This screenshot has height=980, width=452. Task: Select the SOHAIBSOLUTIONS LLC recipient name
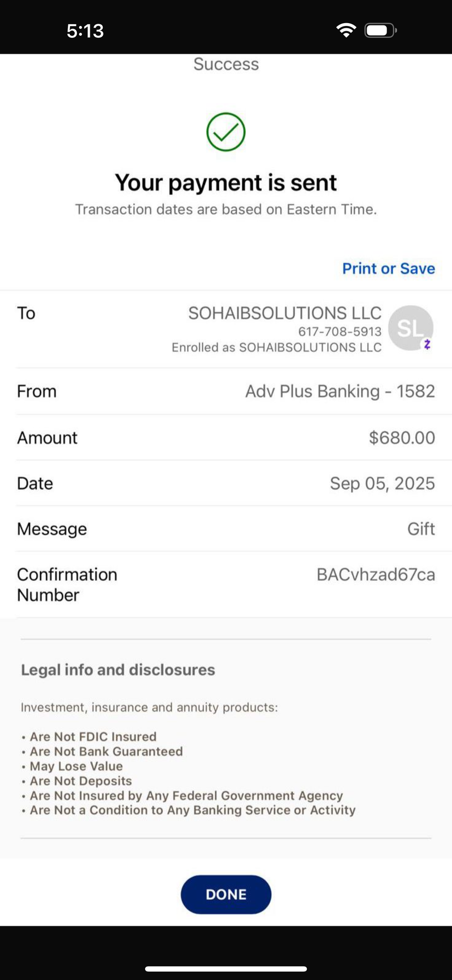(x=285, y=313)
